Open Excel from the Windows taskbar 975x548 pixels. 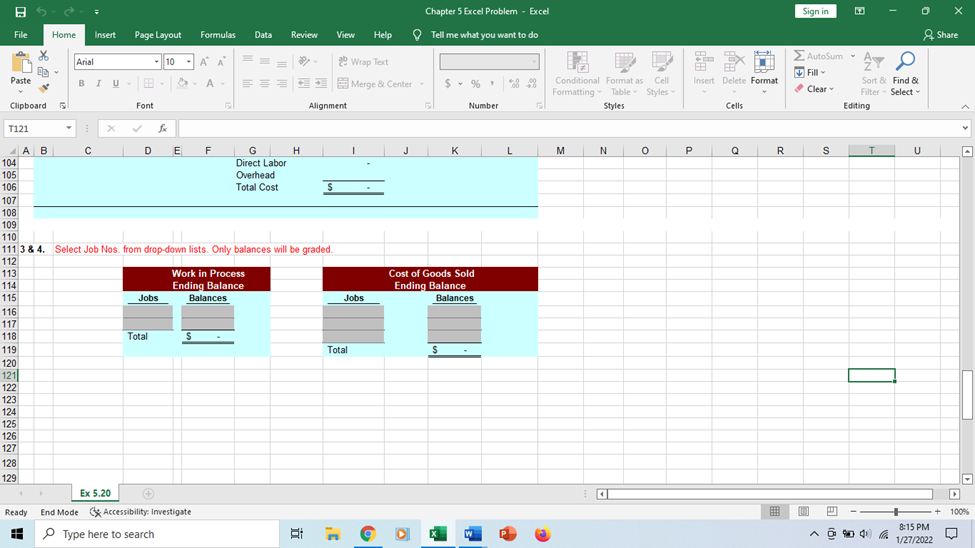[x=438, y=534]
